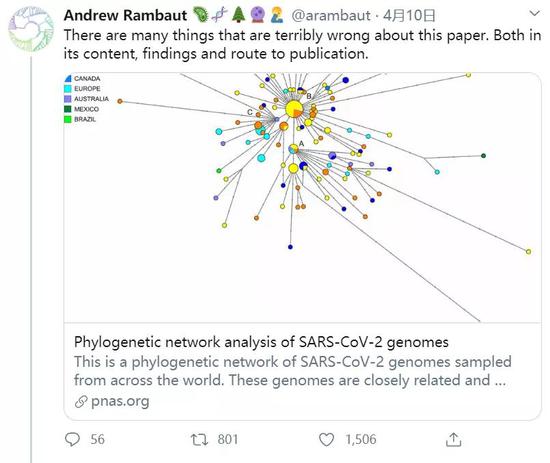Expand the tweet options chevron
550x463 pixels.
click(534, 14)
